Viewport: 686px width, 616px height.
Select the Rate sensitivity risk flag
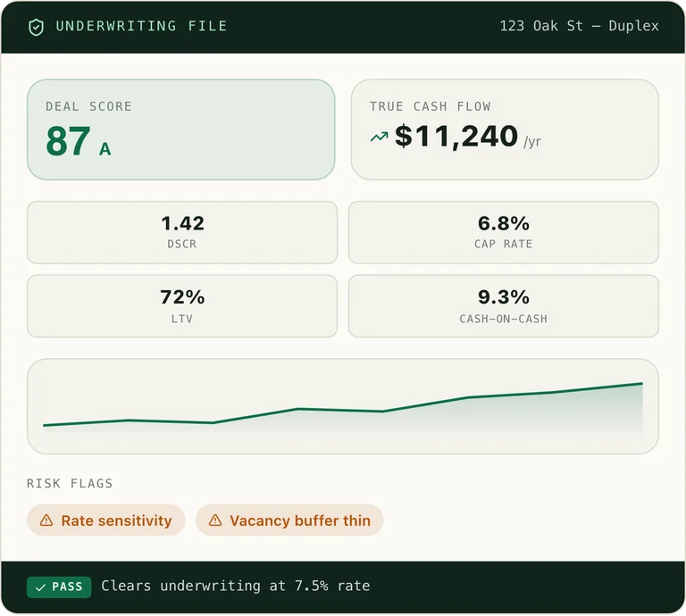click(106, 520)
